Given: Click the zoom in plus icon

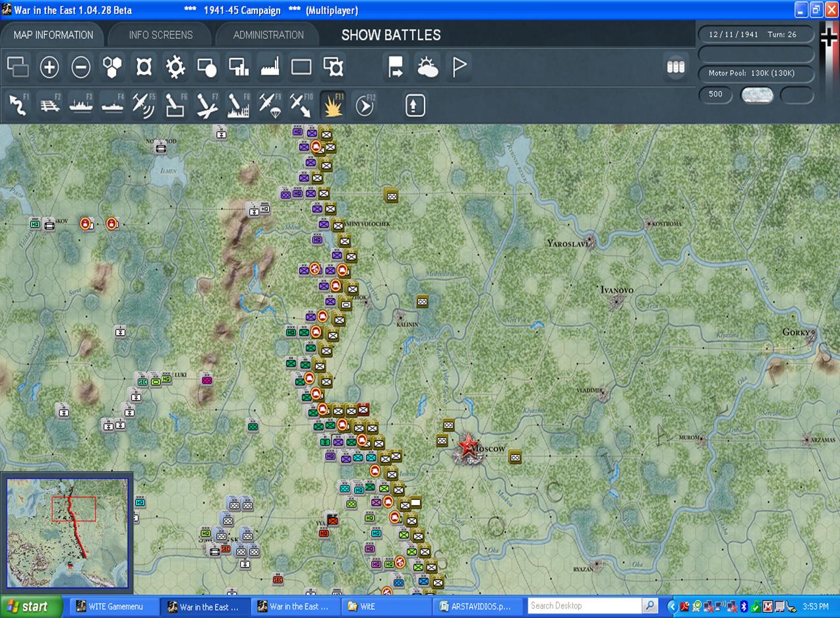Looking at the screenshot, I should [49, 67].
